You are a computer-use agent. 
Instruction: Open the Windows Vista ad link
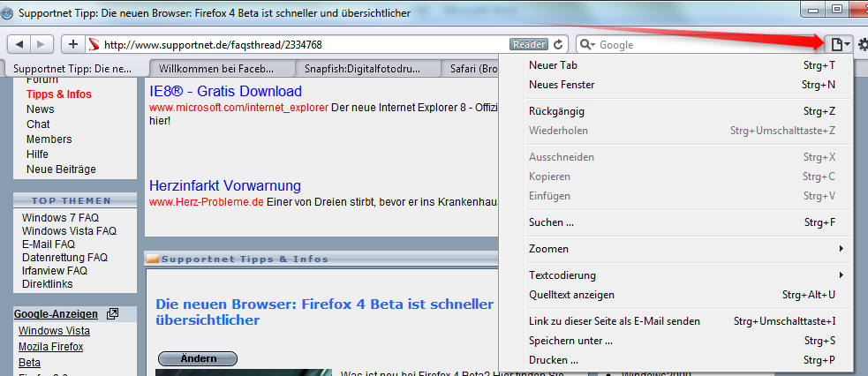54,331
